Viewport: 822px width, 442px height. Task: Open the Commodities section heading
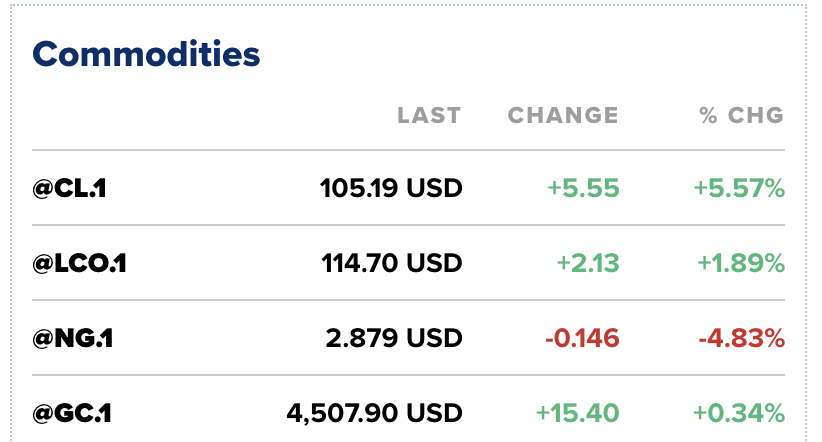(x=146, y=54)
